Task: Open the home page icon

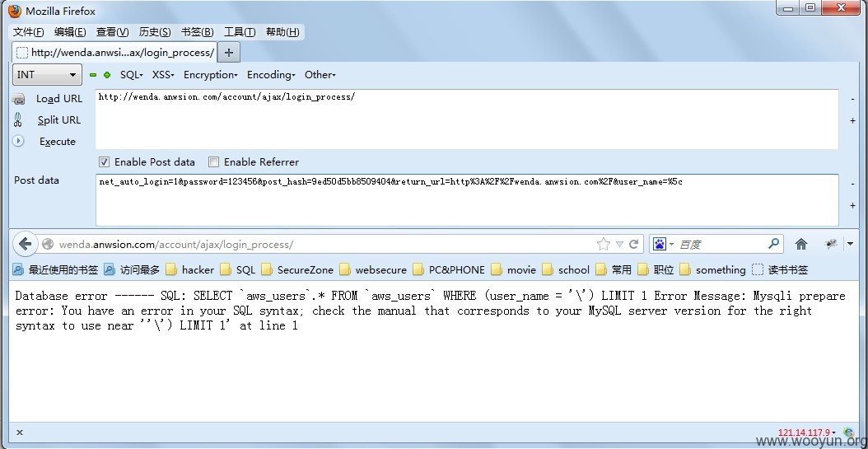Action: tap(801, 244)
